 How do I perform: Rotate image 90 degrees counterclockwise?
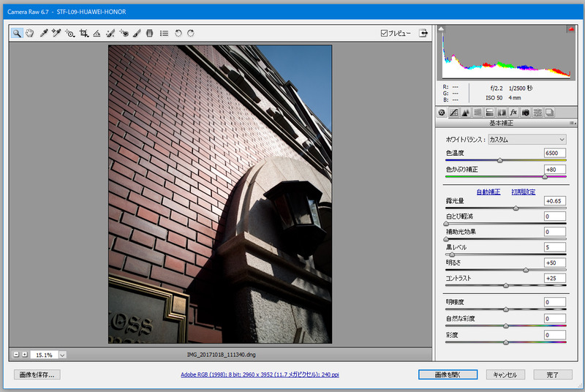pos(178,33)
